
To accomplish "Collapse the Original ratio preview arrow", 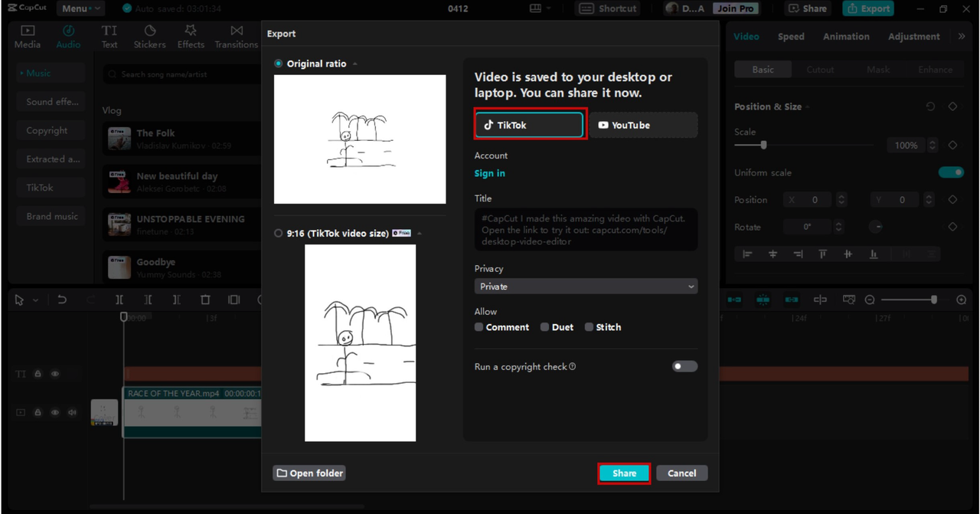I will (355, 64).
